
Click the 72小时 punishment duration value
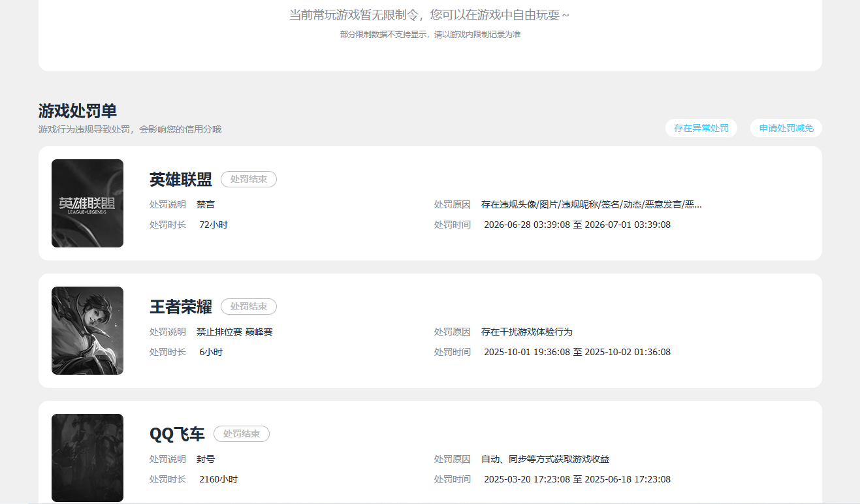(x=214, y=225)
